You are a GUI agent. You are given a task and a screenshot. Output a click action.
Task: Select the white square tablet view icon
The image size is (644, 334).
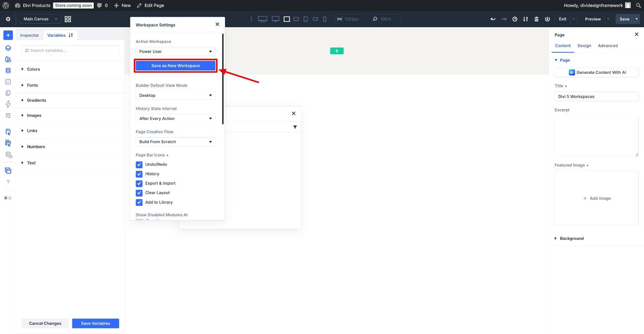tap(287, 19)
